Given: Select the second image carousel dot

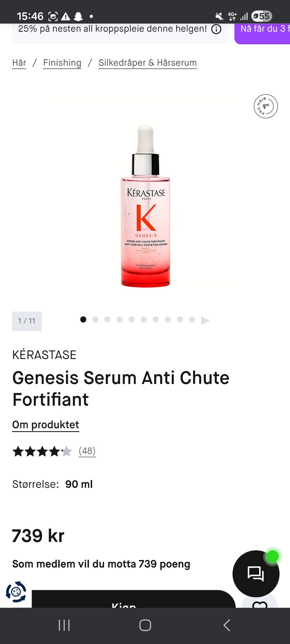Looking at the screenshot, I should pos(95,319).
